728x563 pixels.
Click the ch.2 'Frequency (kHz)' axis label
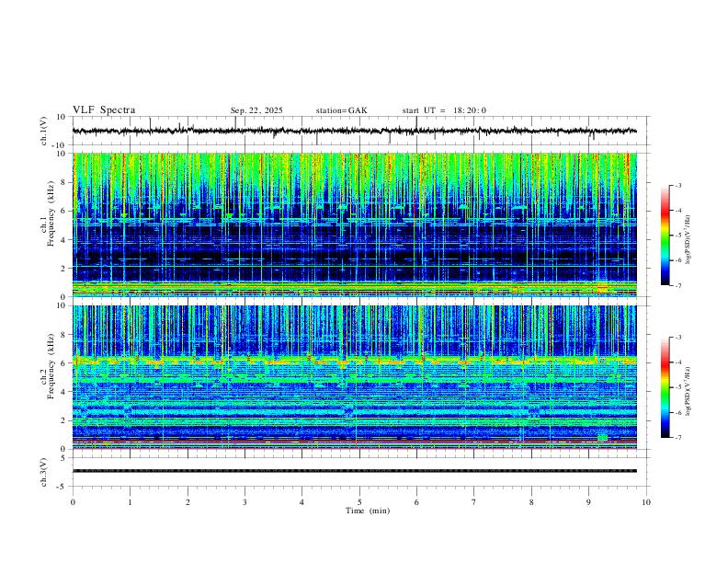point(51,366)
